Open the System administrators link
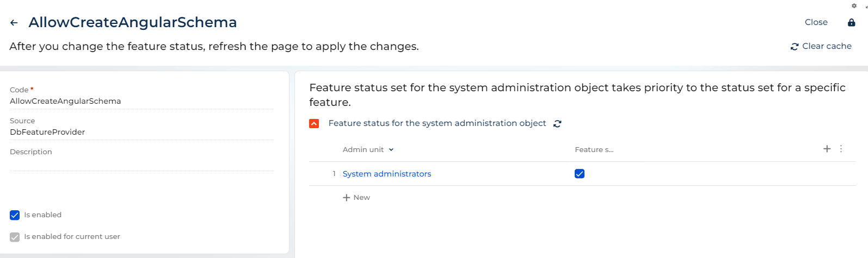The image size is (868, 258). coord(387,174)
